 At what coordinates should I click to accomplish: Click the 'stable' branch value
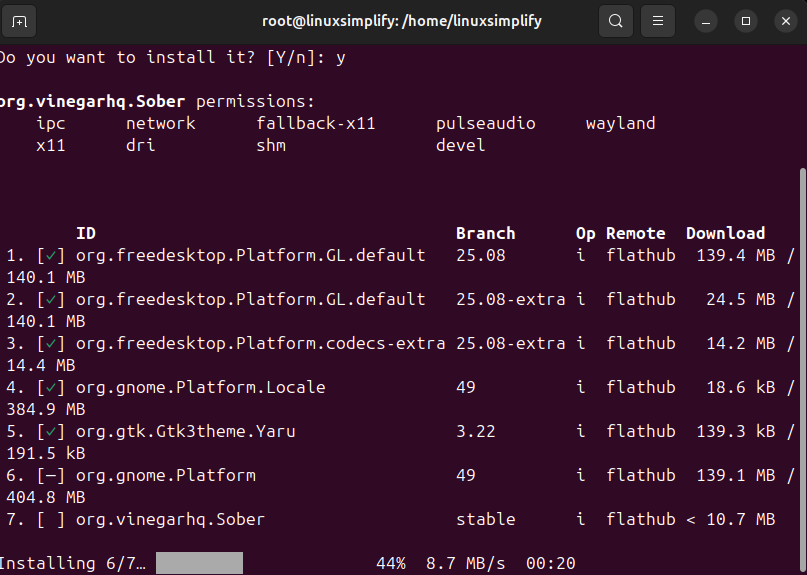[x=485, y=519]
